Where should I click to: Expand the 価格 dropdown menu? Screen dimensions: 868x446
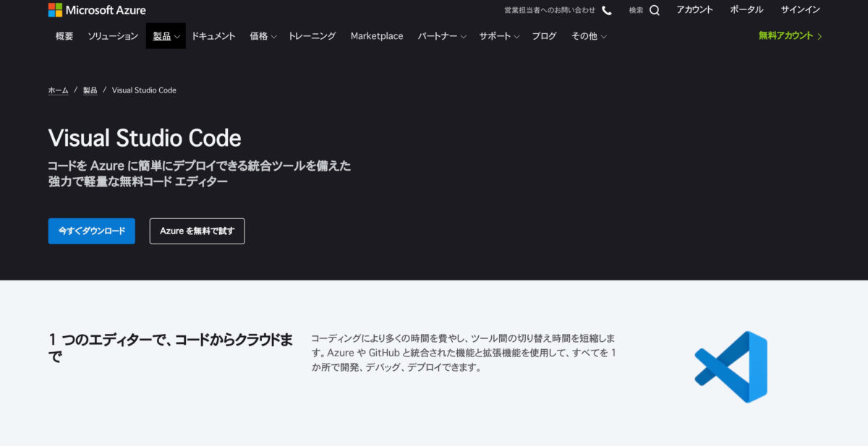pos(263,36)
